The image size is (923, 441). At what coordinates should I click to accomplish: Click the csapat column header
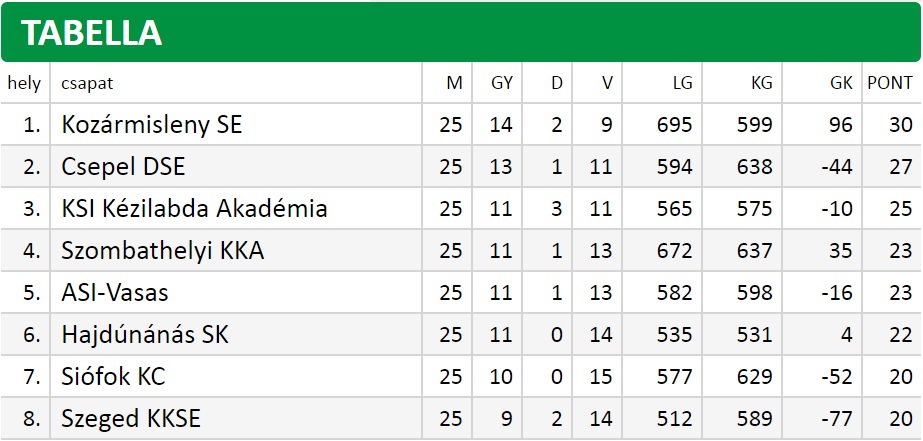point(87,84)
